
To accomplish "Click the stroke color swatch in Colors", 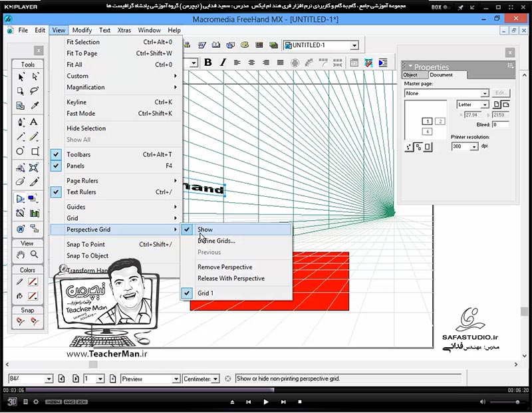I will (x=33, y=282).
